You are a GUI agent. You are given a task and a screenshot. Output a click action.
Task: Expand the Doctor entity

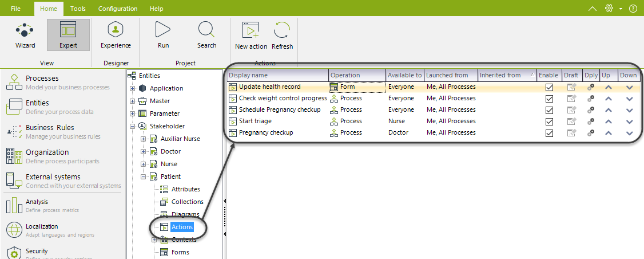click(144, 151)
